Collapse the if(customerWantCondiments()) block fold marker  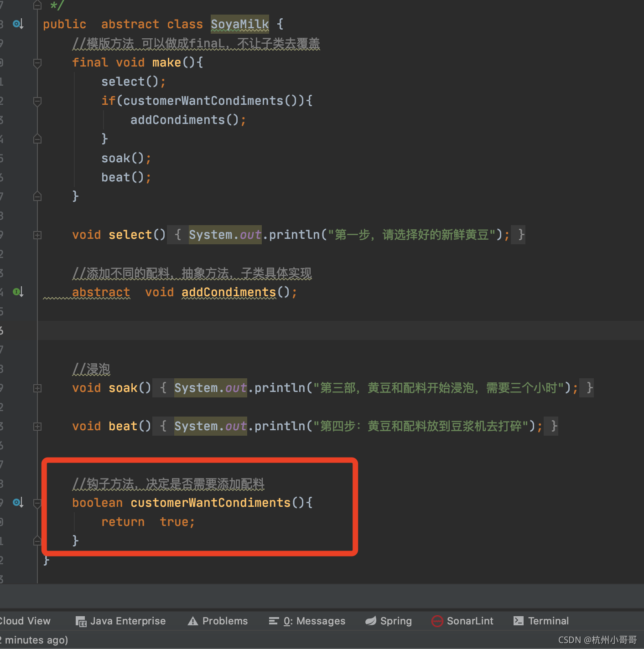[x=37, y=101]
